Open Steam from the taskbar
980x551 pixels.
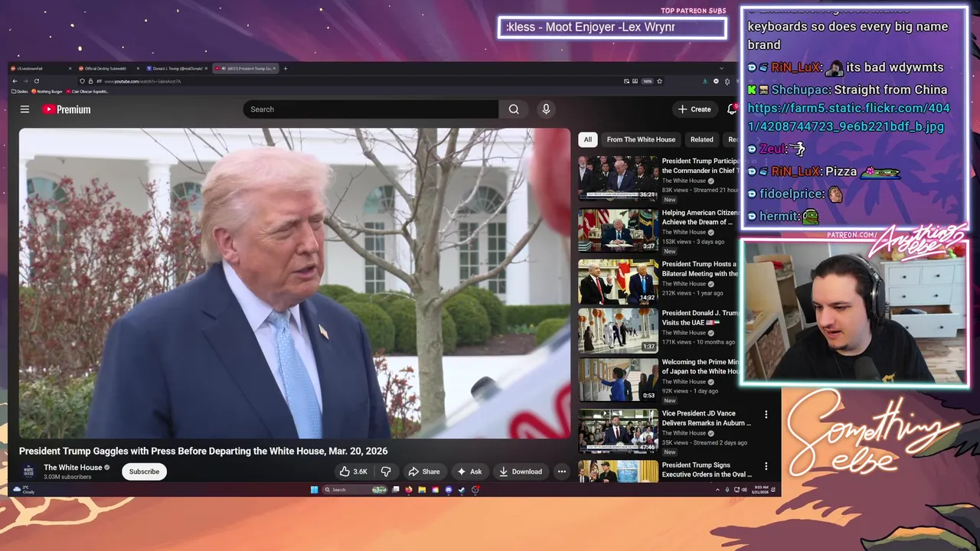pyautogui.click(x=462, y=490)
